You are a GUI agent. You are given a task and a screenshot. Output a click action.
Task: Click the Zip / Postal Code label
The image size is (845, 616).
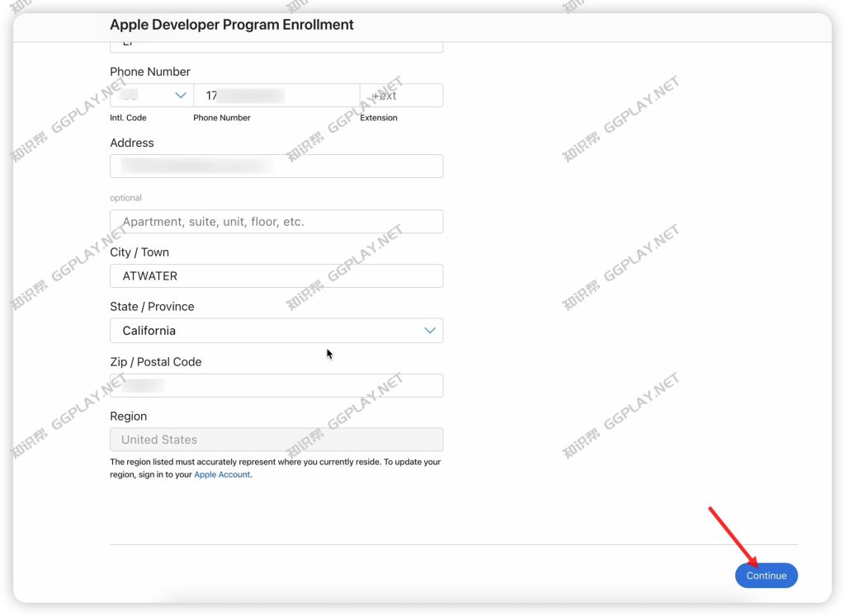(x=156, y=362)
